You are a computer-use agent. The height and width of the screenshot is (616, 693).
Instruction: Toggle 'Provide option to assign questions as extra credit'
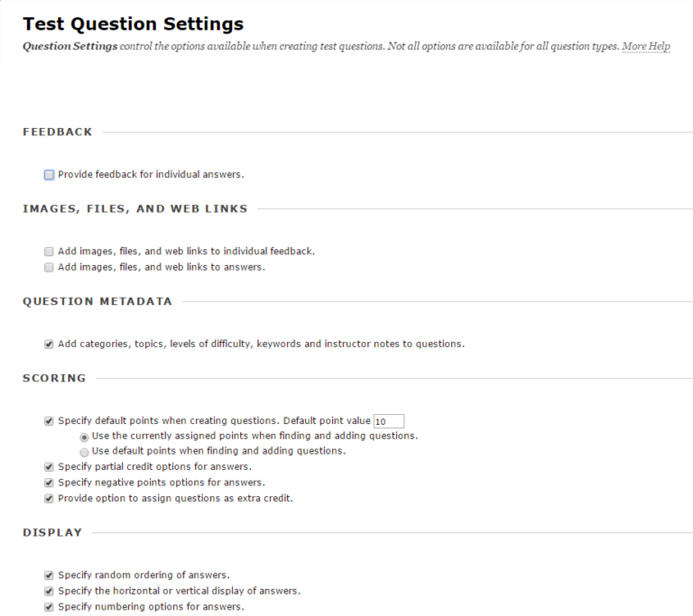click(49, 499)
